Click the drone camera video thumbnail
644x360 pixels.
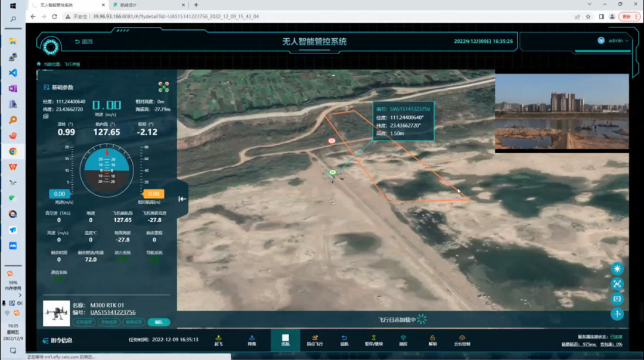561,113
